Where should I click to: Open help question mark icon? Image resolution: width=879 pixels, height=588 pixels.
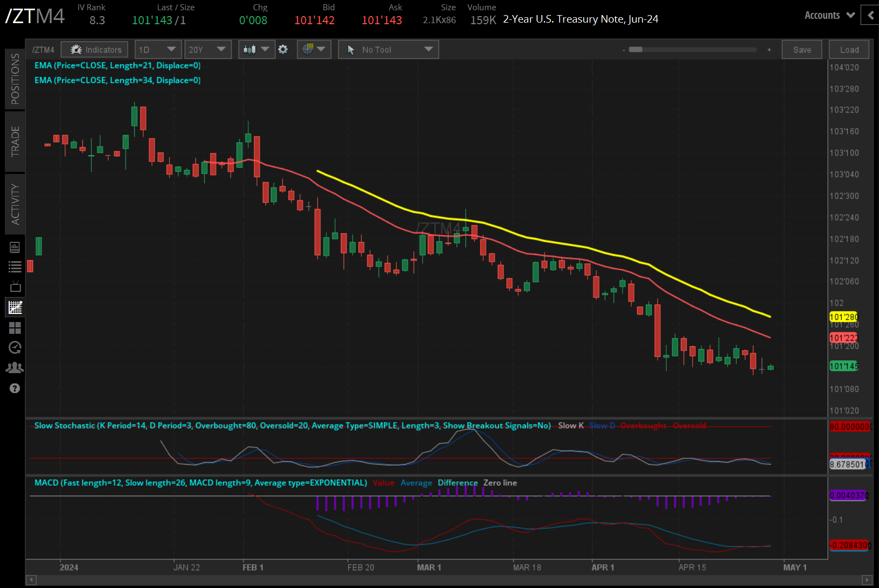tap(15, 388)
